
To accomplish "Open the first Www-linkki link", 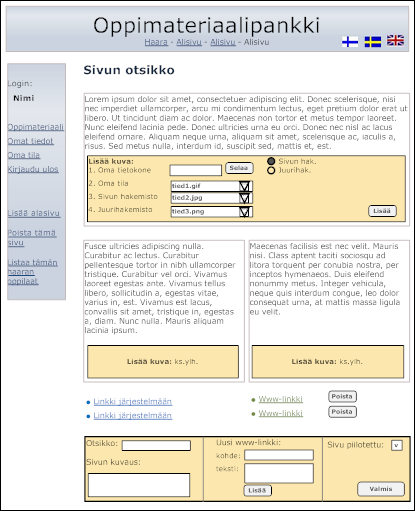I will coord(281,399).
